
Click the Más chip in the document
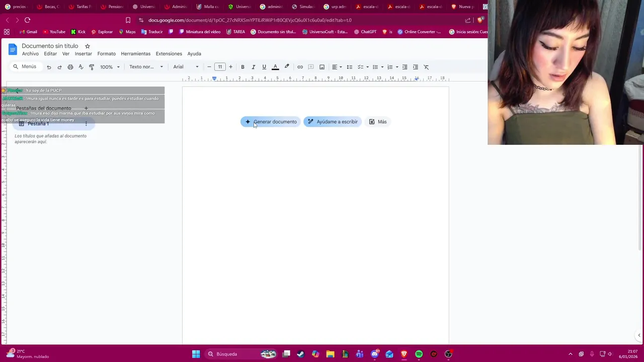tap(378, 122)
